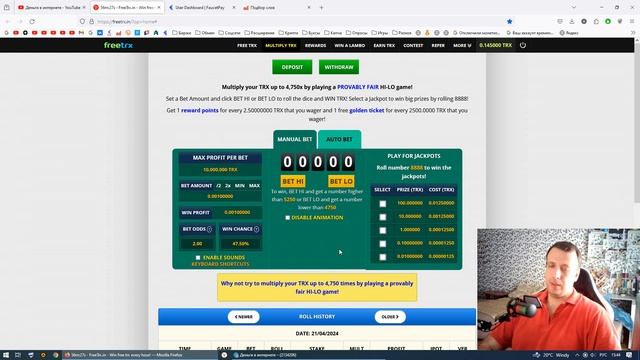This screenshot has width=640, height=360.
Task: Open the Firefox hamburger menu
Action: [x=632, y=21]
